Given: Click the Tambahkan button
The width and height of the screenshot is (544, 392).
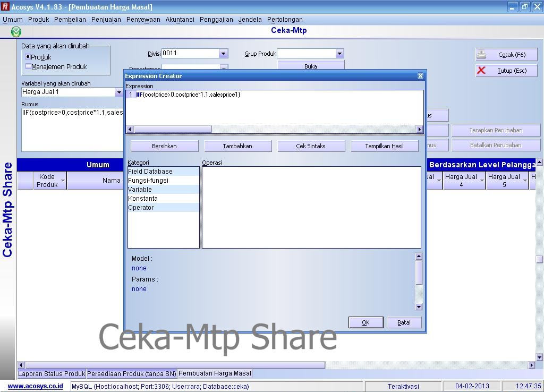Looking at the screenshot, I should click(x=237, y=146).
